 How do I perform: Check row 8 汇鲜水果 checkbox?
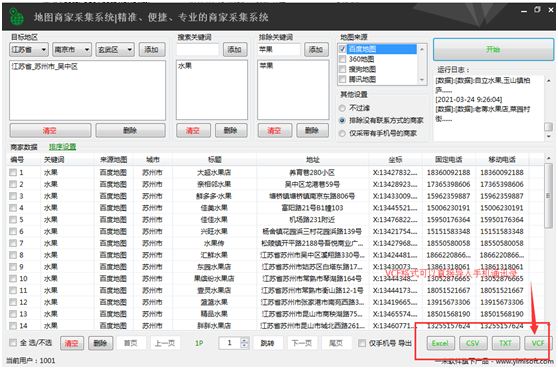[x=13, y=255]
